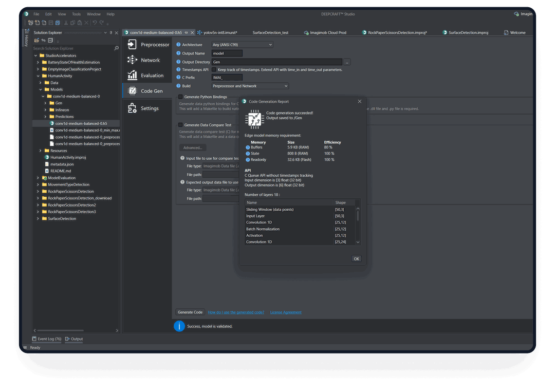
Task: Pin the Solution Explorer panel
Action: click(x=111, y=32)
